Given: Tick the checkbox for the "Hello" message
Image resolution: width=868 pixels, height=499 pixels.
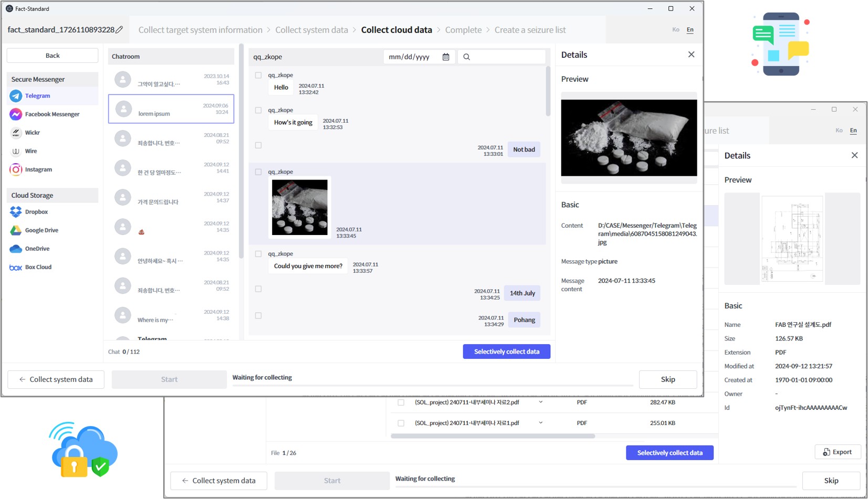Looking at the screenshot, I should coord(258,75).
